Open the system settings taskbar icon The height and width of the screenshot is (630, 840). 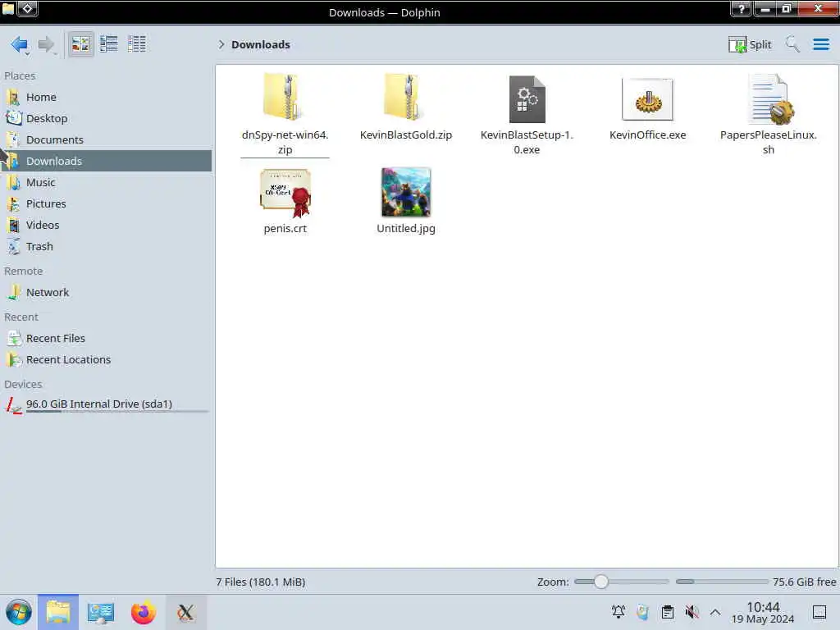(x=101, y=612)
